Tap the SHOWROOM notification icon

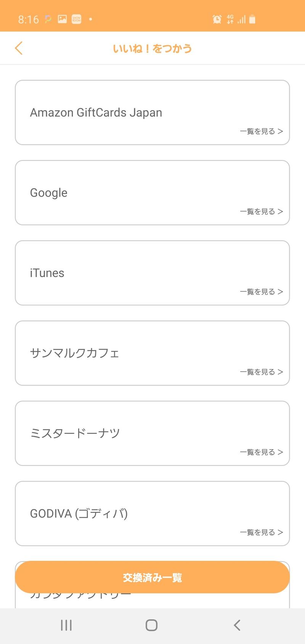pos(77,19)
